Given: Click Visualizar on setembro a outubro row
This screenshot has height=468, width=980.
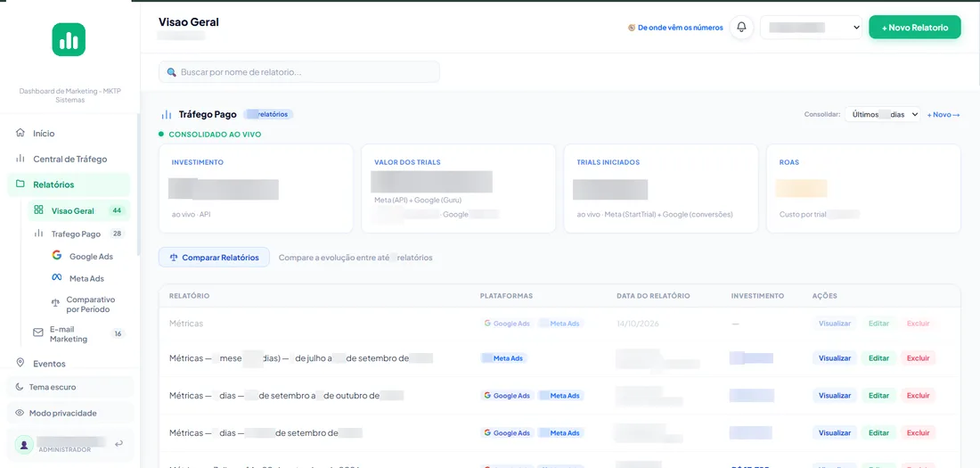Looking at the screenshot, I should (835, 396).
